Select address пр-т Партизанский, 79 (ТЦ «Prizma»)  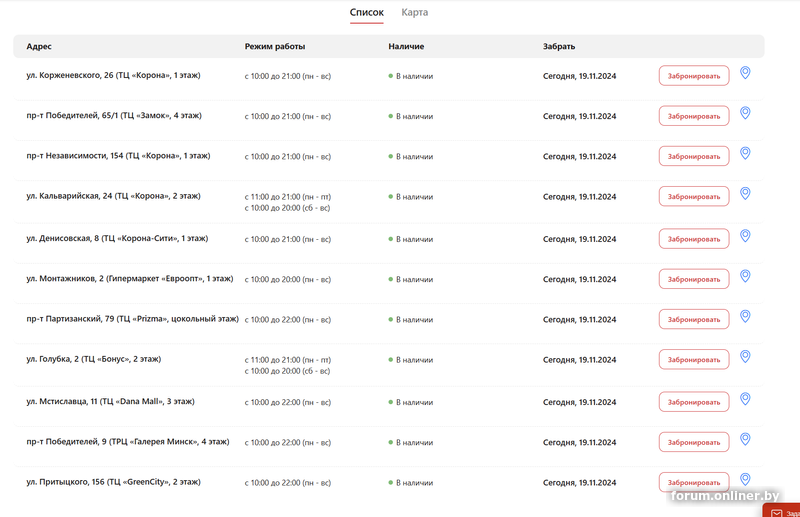133,319
